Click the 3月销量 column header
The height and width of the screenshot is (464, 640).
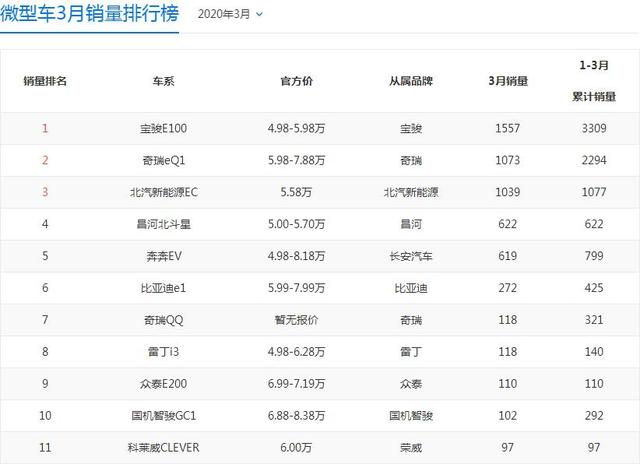point(508,81)
